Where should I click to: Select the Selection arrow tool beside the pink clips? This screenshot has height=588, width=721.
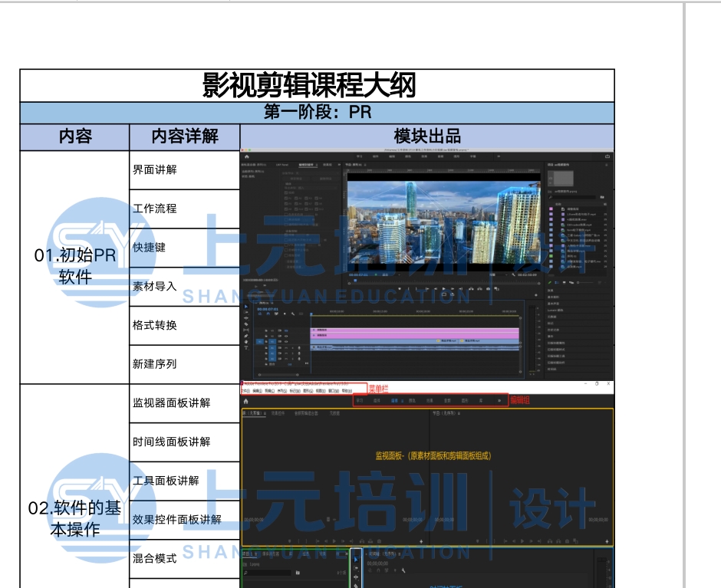246,307
